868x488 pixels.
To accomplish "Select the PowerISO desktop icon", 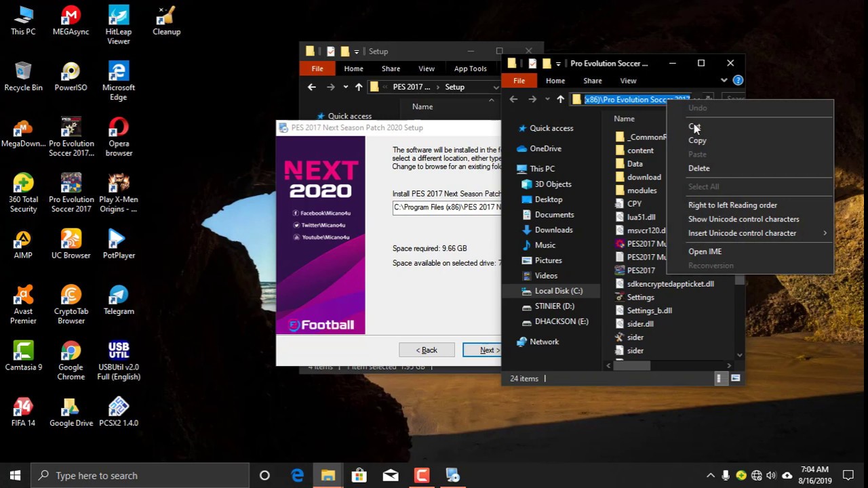I will [x=71, y=77].
